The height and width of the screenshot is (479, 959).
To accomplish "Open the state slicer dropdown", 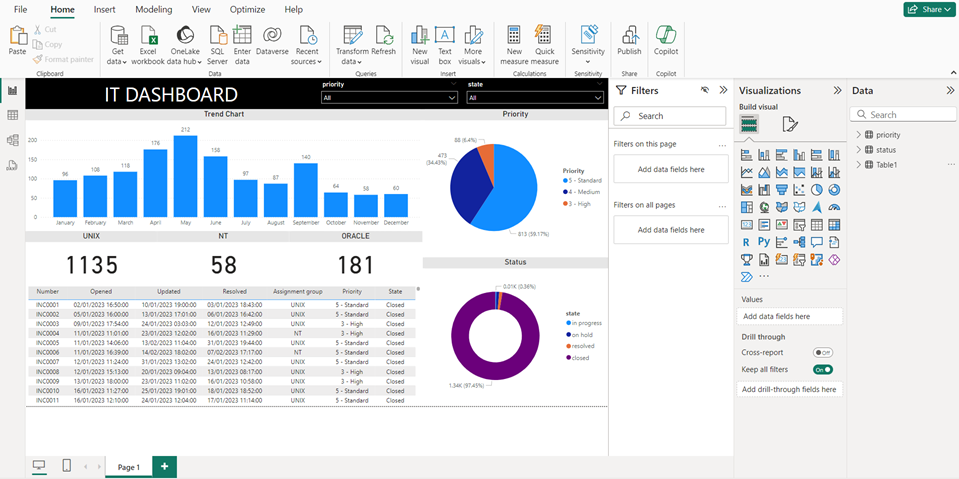I will point(598,98).
